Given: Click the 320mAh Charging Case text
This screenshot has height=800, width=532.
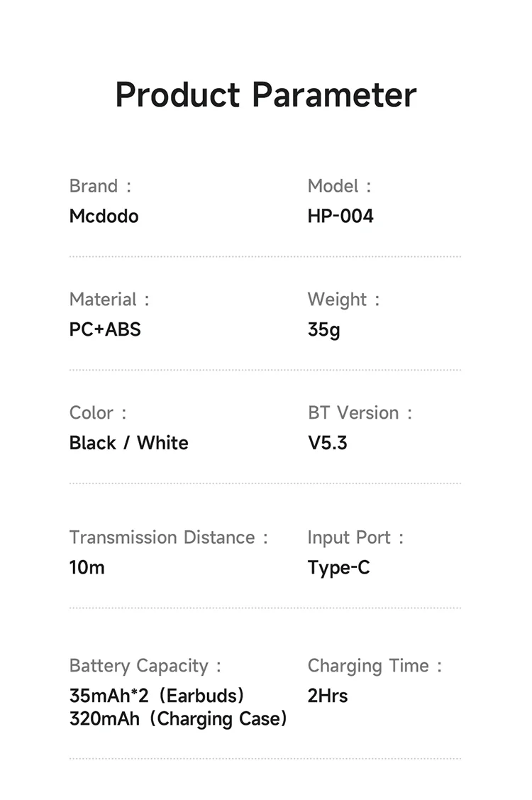Looking at the screenshot, I should point(178,719).
